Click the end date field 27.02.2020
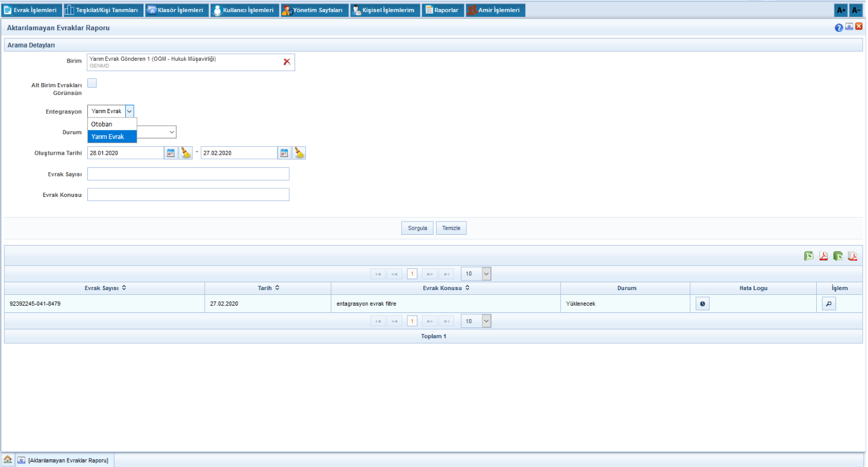This screenshot has width=868, height=467. coord(239,153)
